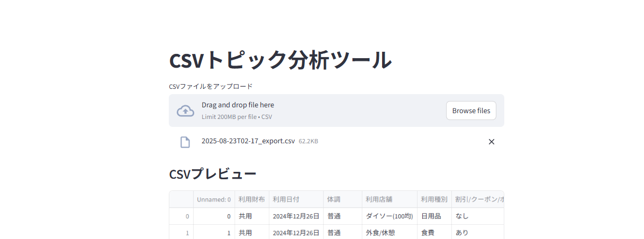Click the 割引/クーポン column header
Screen dimensions: 644x239
coord(478,199)
